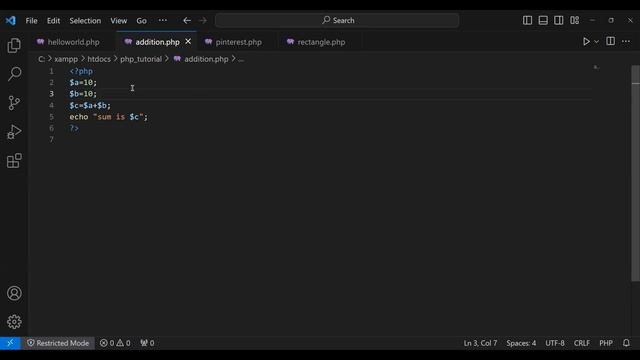The height and width of the screenshot is (360, 640).
Task: Open the notifications bell
Action: [x=626, y=343]
